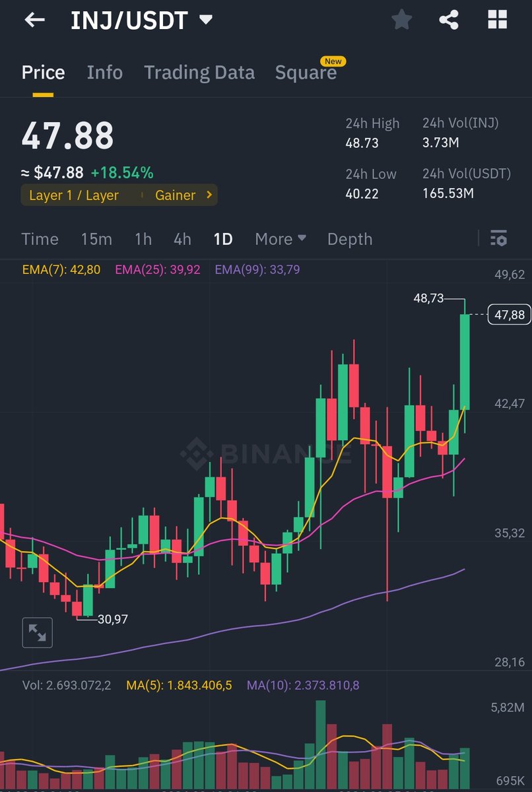Click the latest tall green candlestick
The height and width of the screenshot is (792, 532).
point(465,361)
